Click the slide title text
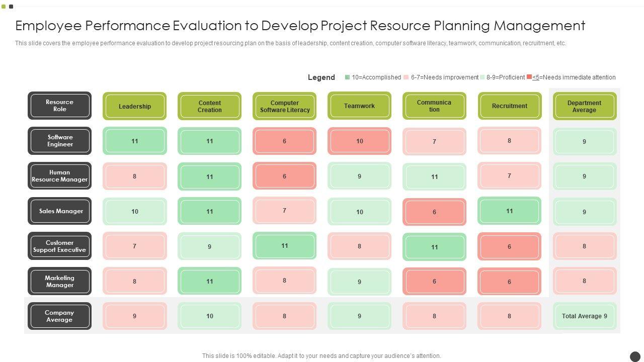644x362 pixels. [x=300, y=26]
